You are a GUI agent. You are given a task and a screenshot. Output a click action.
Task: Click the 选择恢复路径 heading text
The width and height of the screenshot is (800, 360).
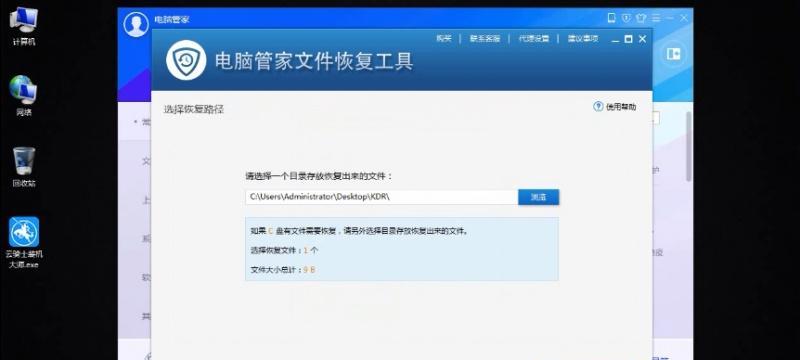pos(193,109)
